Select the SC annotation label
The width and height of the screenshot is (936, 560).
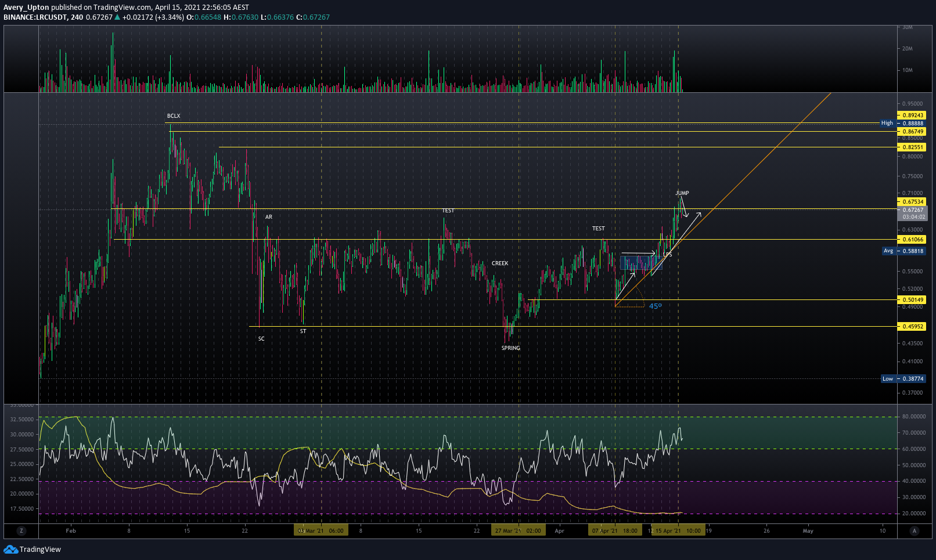point(261,339)
